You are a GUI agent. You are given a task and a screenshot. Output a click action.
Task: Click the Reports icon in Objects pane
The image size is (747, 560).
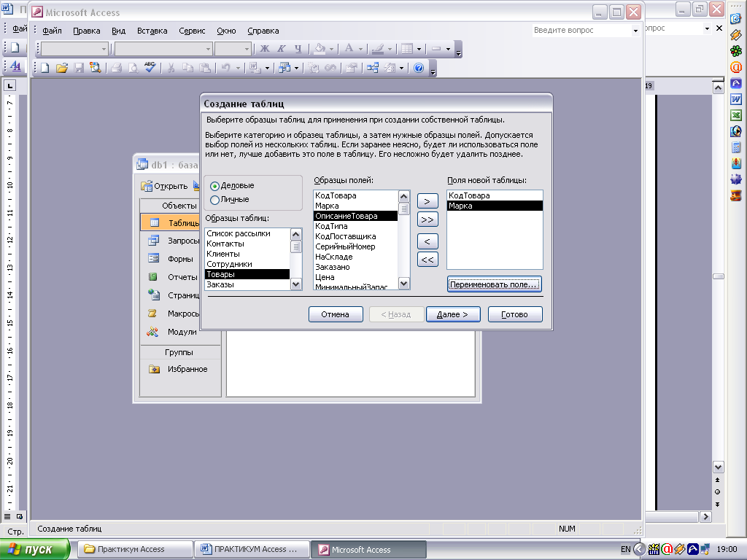click(153, 276)
